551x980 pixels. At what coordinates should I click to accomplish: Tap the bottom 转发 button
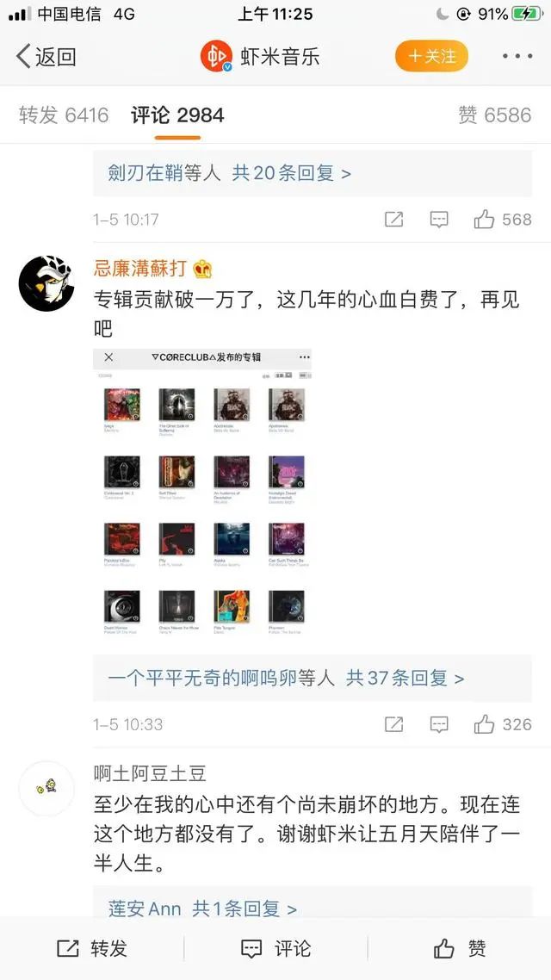tap(92, 948)
